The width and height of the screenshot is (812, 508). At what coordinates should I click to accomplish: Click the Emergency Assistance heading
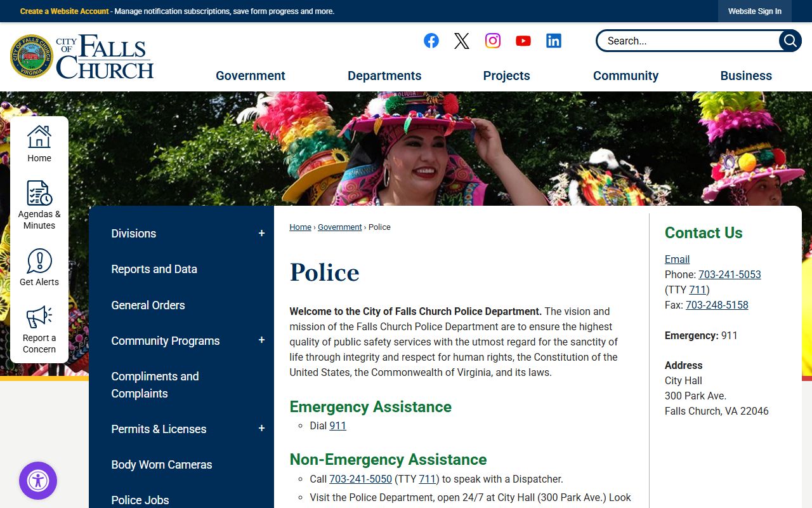(370, 407)
